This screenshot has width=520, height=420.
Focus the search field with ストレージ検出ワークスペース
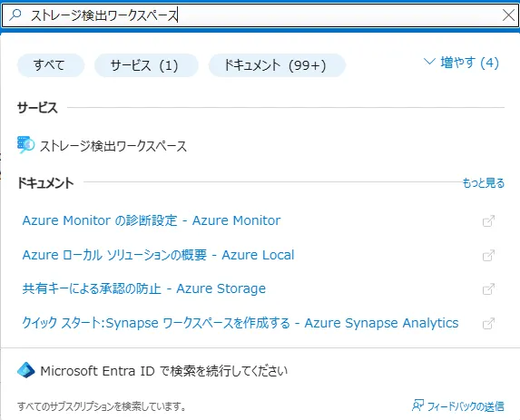click(x=260, y=15)
